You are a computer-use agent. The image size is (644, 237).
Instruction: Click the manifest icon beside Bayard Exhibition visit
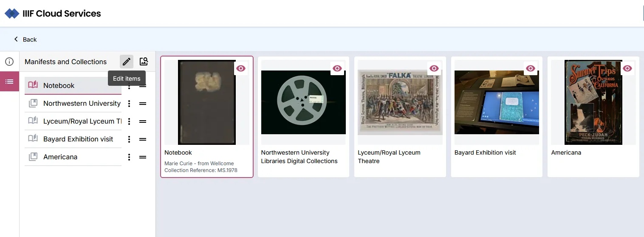33,139
